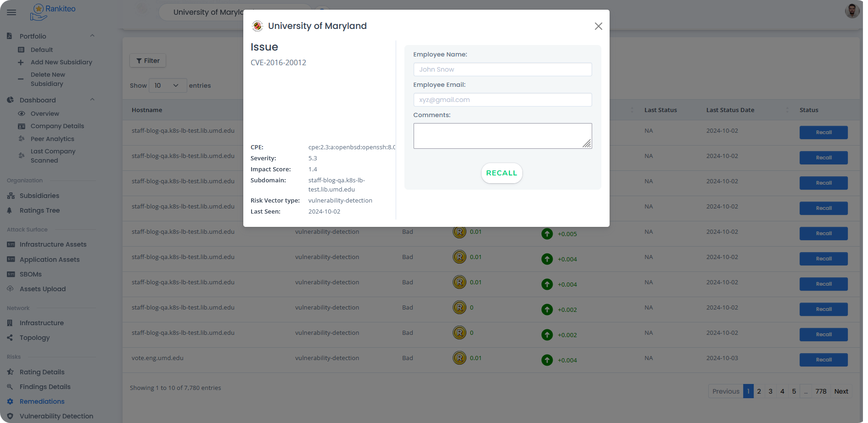Click the user profile avatar

[x=852, y=11]
